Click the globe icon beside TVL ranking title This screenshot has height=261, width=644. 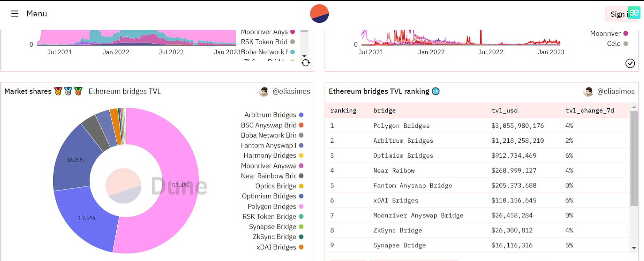(x=436, y=91)
